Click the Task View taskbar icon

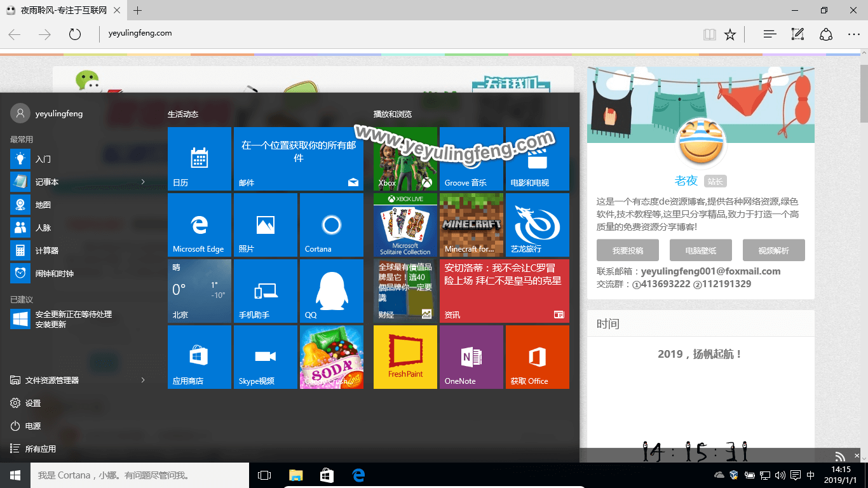point(264,475)
